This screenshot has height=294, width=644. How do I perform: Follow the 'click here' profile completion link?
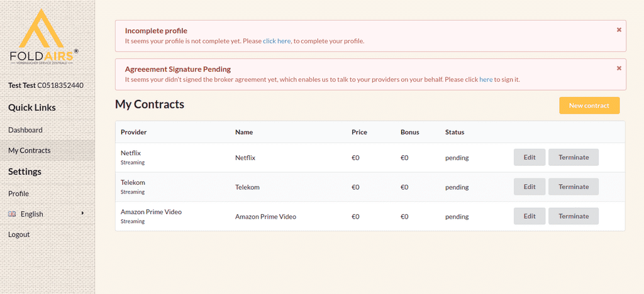click(277, 41)
